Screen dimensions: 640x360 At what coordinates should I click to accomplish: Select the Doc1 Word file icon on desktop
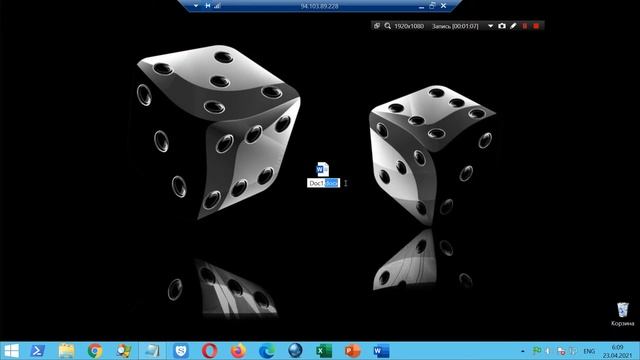click(x=322, y=169)
